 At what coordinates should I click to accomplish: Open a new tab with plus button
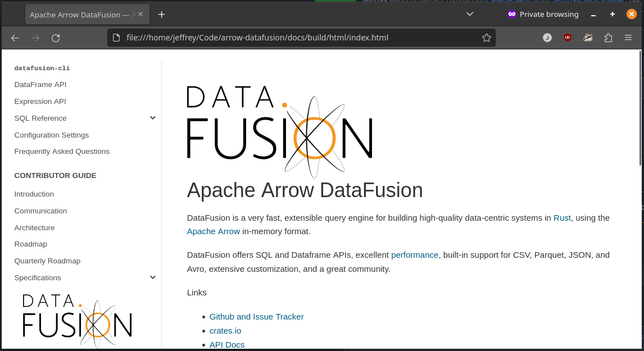162,15
